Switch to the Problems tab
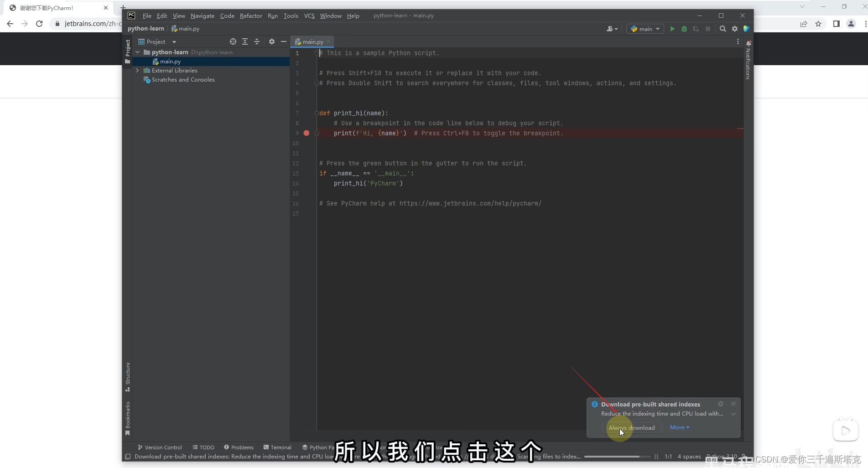Image resolution: width=868 pixels, height=468 pixels. (x=239, y=447)
